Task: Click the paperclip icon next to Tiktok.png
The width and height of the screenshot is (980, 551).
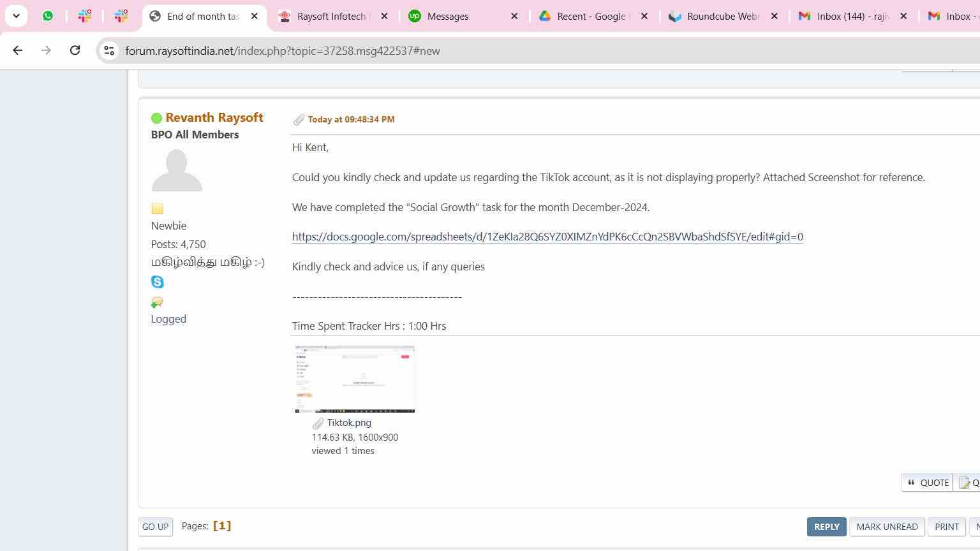Action: point(318,423)
